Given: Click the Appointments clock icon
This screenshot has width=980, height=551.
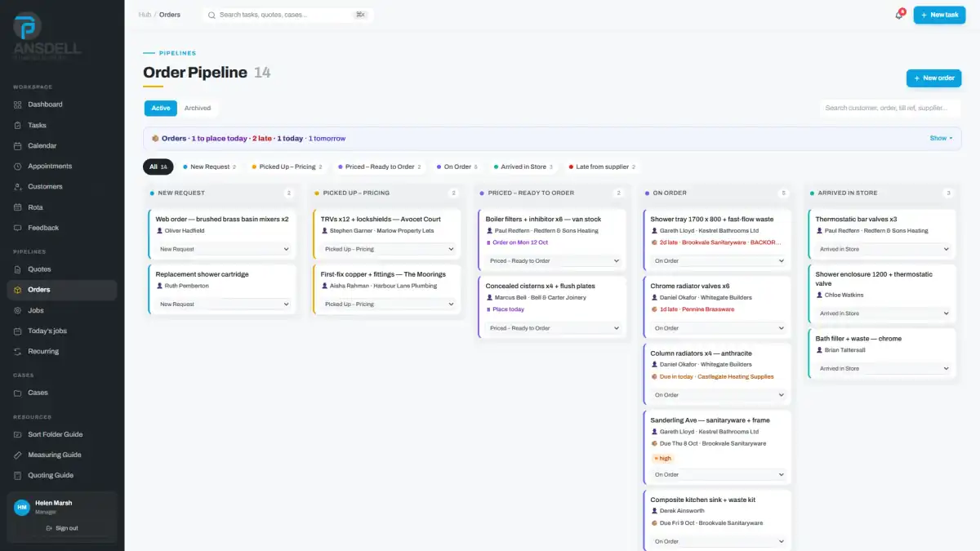Looking at the screenshot, I should (19, 166).
